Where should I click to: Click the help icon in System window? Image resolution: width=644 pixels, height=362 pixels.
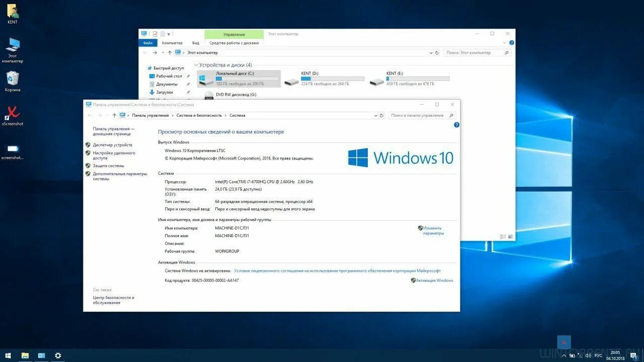[456, 124]
